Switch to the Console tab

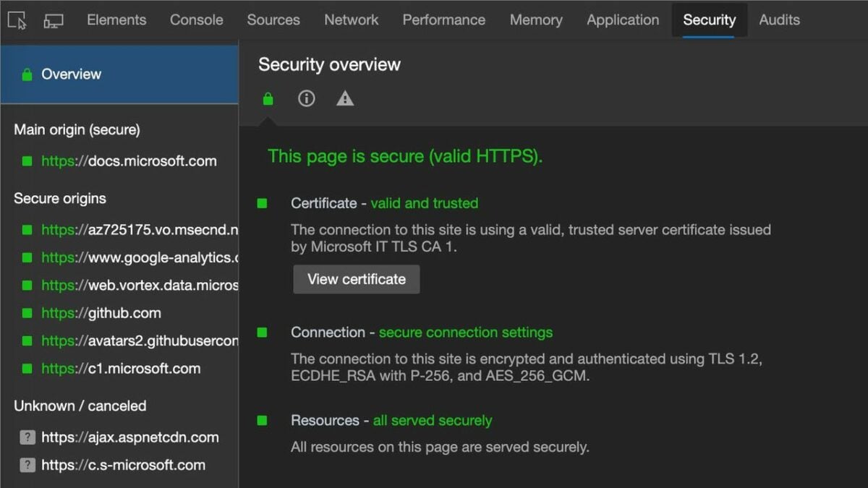pos(197,20)
